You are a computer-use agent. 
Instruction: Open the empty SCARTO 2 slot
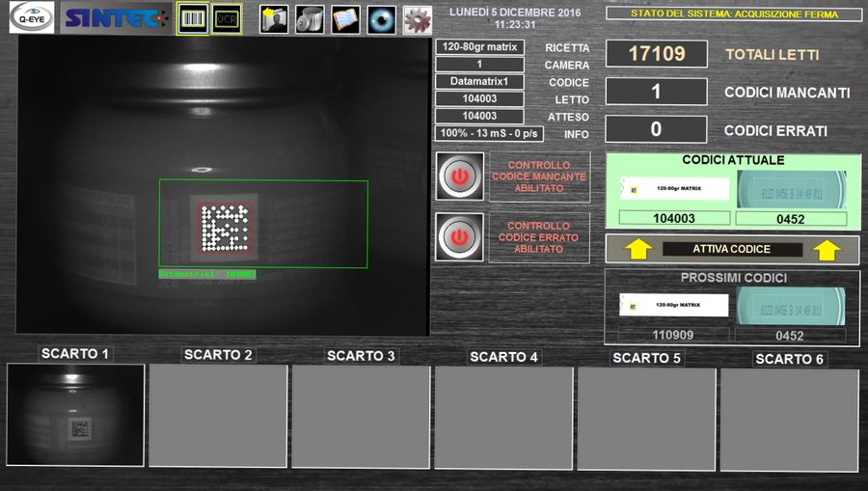pos(218,416)
